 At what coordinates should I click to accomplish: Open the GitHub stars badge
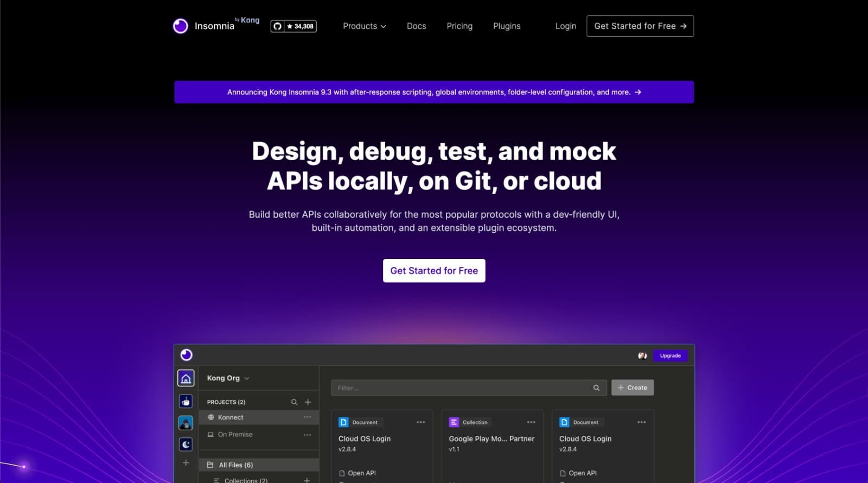pyautogui.click(x=293, y=26)
